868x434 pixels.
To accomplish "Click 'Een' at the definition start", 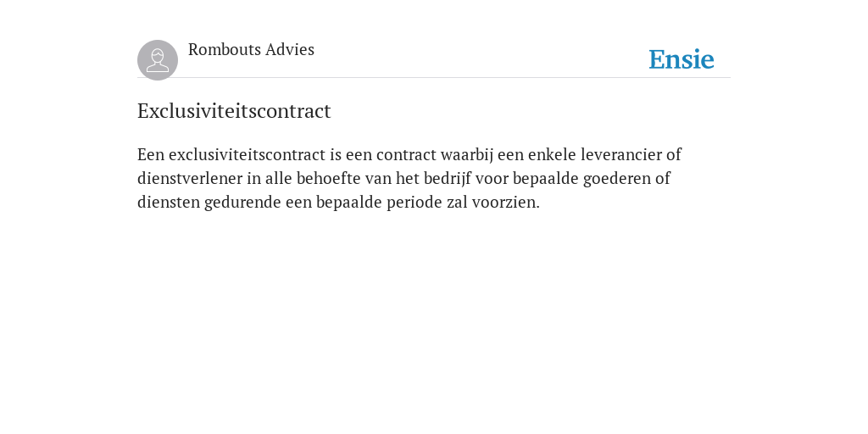I will pyautogui.click(x=151, y=154).
